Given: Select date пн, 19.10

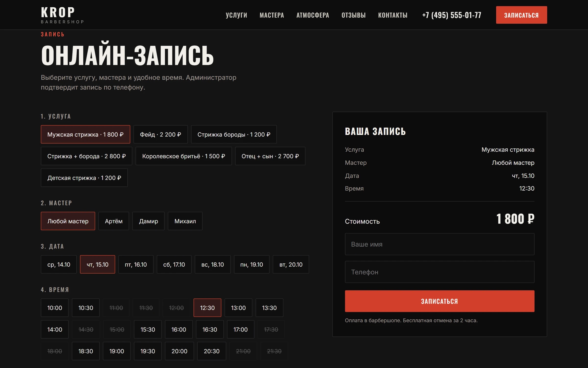Looking at the screenshot, I should pos(252,264).
